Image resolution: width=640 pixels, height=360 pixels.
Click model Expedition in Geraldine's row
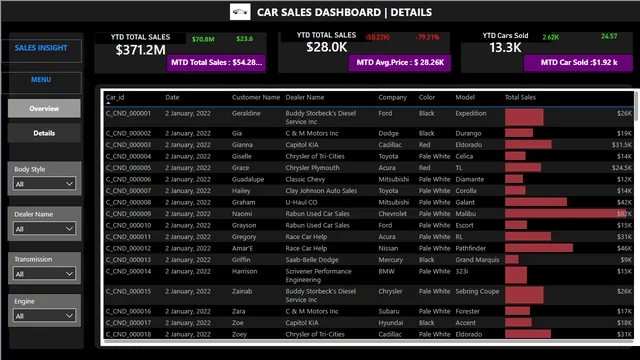471,113
